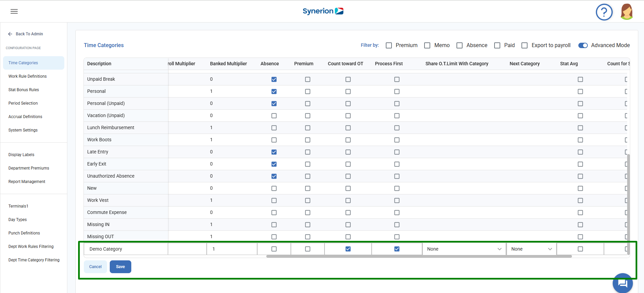Save the Demo Category row
644x293 pixels.
click(121, 267)
